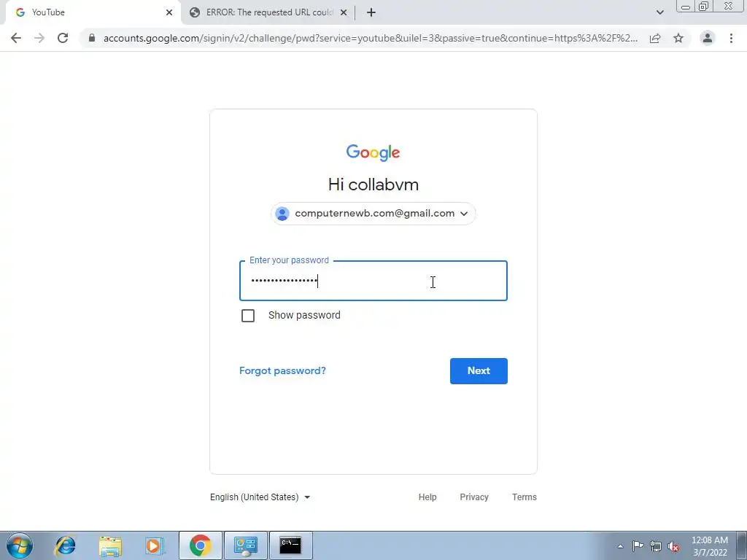The height and width of the screenshot is (560, 747).
Task: Click the muted volume tray icon
Action: [x=673, y=546]
